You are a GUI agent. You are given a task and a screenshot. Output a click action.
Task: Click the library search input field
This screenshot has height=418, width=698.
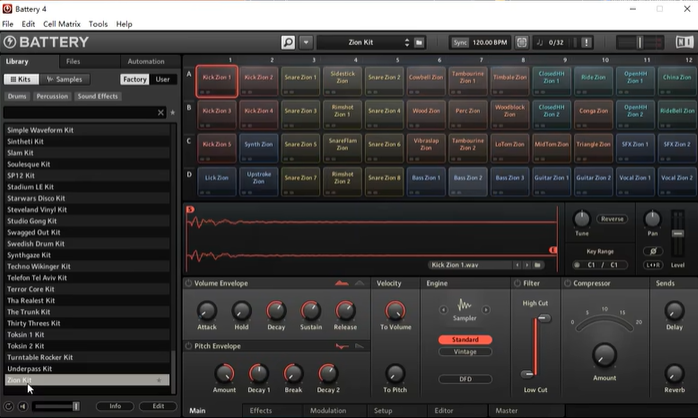point(80,113)
